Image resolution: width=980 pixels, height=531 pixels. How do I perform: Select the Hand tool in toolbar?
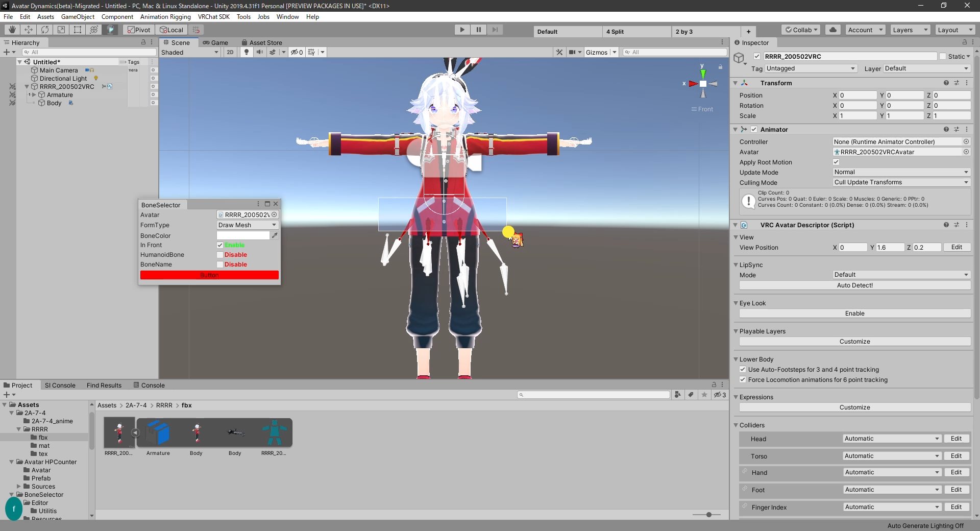click(12, 30)
